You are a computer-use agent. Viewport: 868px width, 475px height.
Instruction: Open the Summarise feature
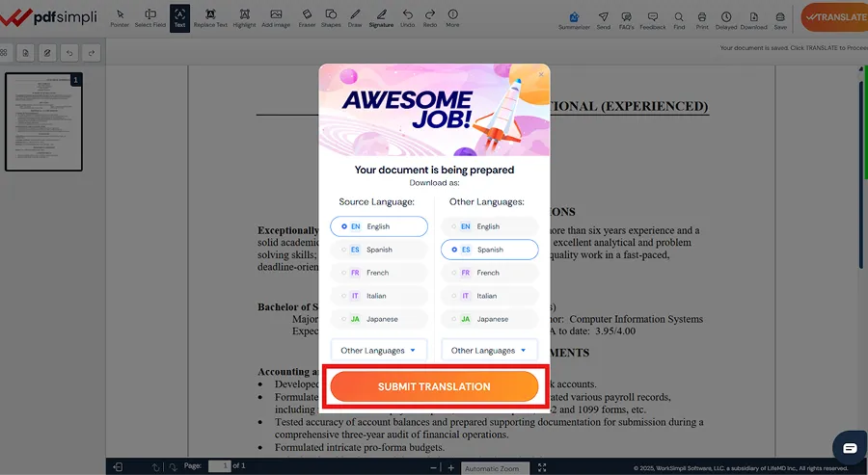click(575, 19)
